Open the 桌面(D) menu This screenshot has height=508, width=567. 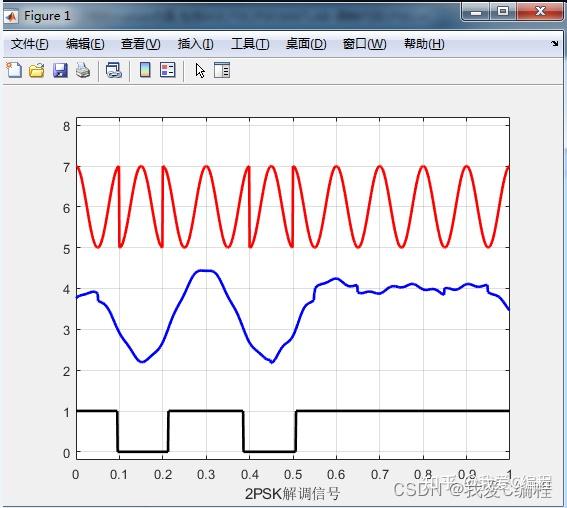click(306, 44)
